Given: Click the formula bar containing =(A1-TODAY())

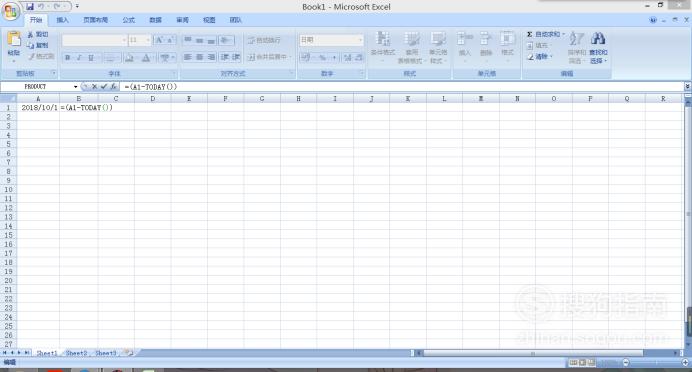Looking at the screenshot, I should point(402,87).
